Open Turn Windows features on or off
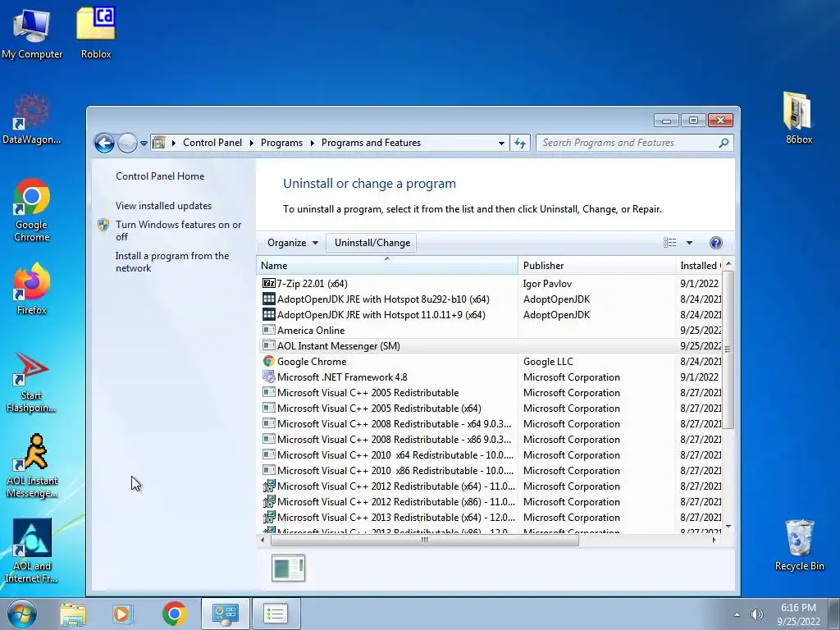Image resolution: width=840 pixels, height=630 pixels. point(178,231)
